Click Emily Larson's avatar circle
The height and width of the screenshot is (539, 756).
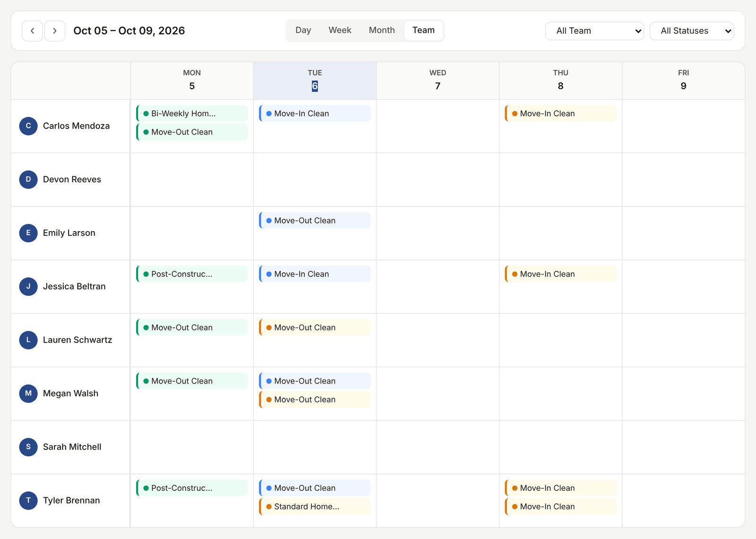(x=28, y=233)
